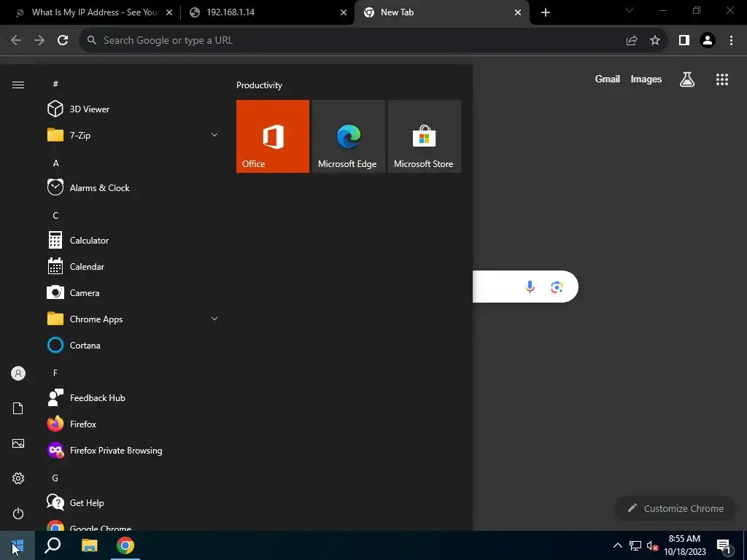747x560 pixels.
Task: Open File Explorer from the taskbar
Action: click(x=89, y=545)
